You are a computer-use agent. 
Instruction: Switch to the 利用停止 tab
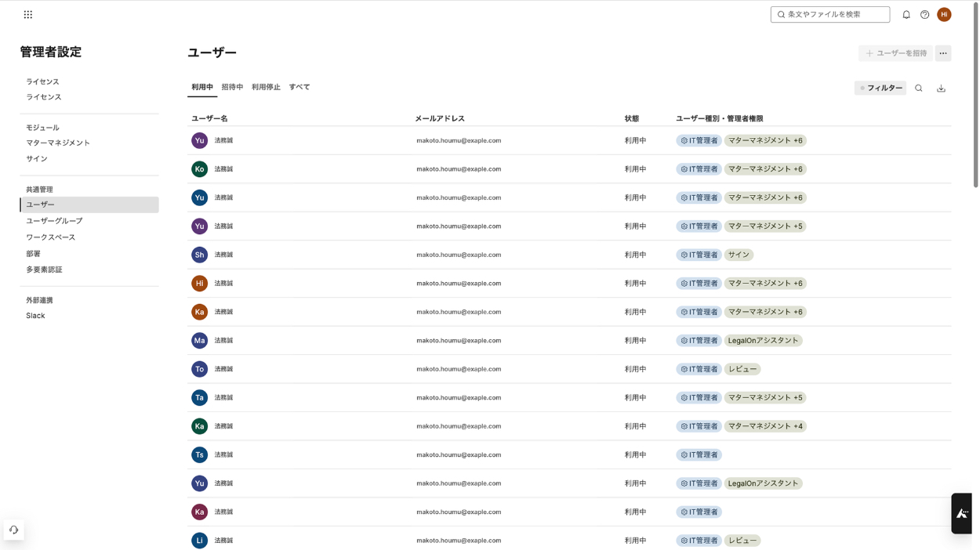tap(266, 87)
